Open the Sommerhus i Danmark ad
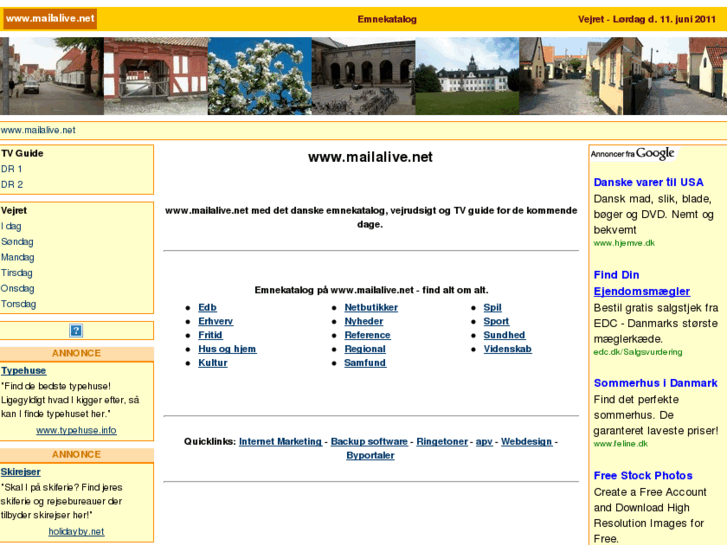Viewport: 727px width, 545px height. [x=655, y=383]
